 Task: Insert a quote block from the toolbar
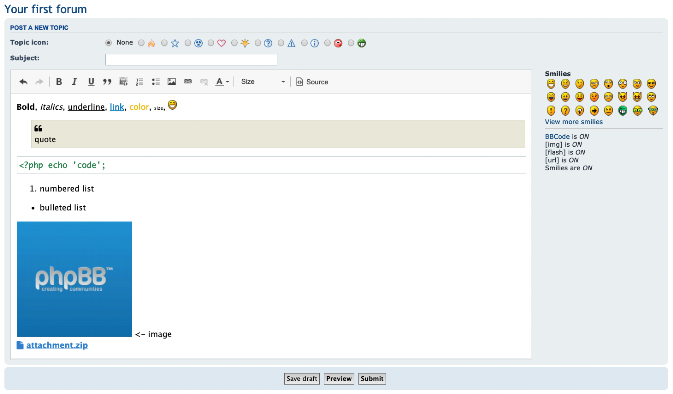coord(107,82)
